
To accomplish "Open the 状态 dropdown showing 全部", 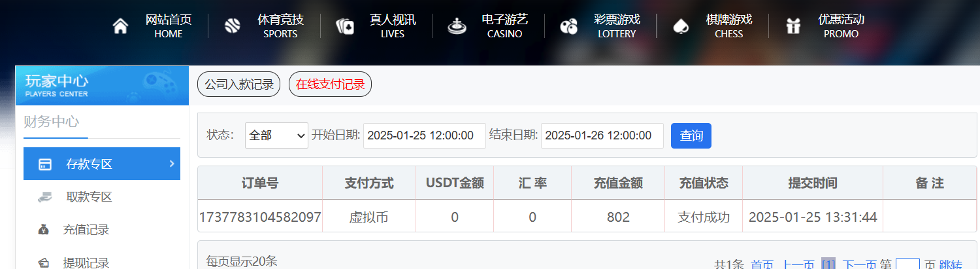I will click(x=276, y=135).
